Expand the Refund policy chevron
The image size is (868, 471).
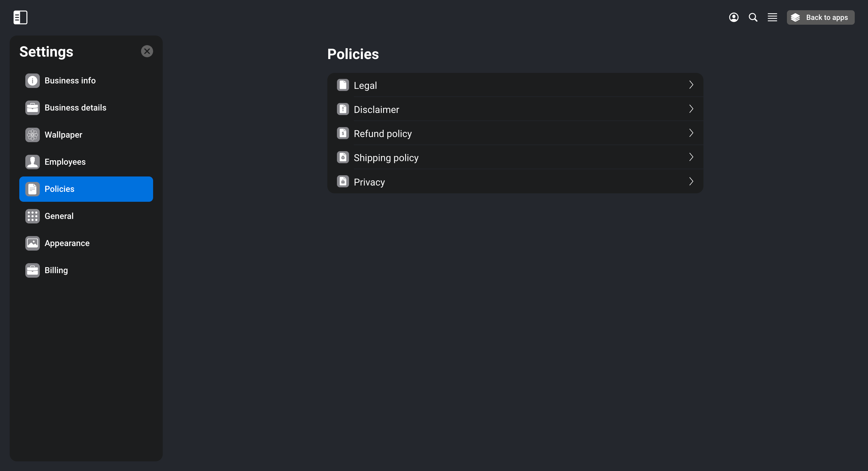coord(691,133)
